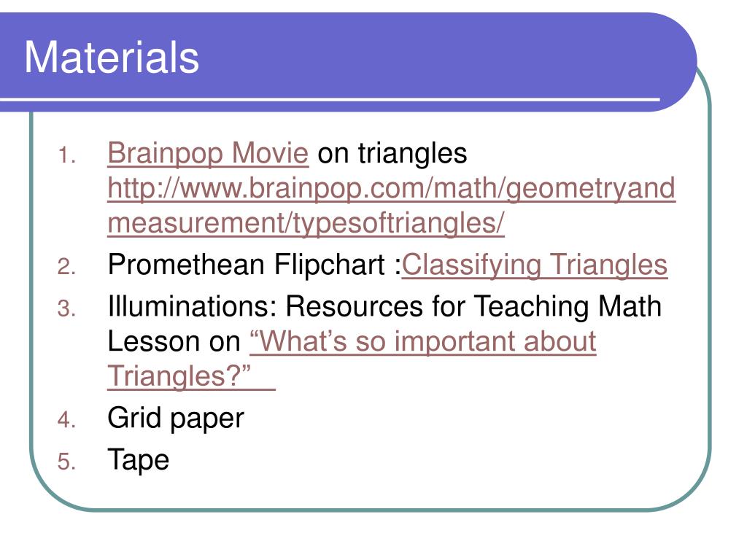Select the Grid paper list item
The width and height of the screenshot is (747, 560).
[x=176, y=419]
